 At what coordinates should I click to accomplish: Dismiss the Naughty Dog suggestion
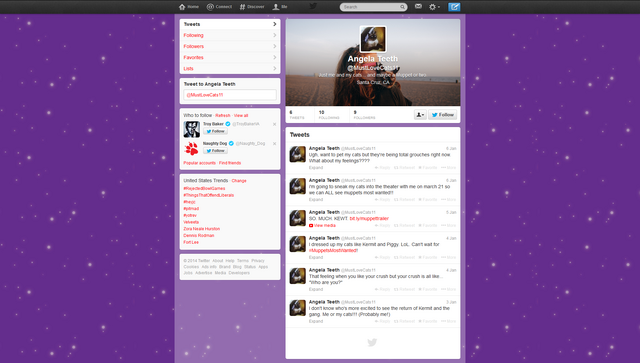[274, 144]
